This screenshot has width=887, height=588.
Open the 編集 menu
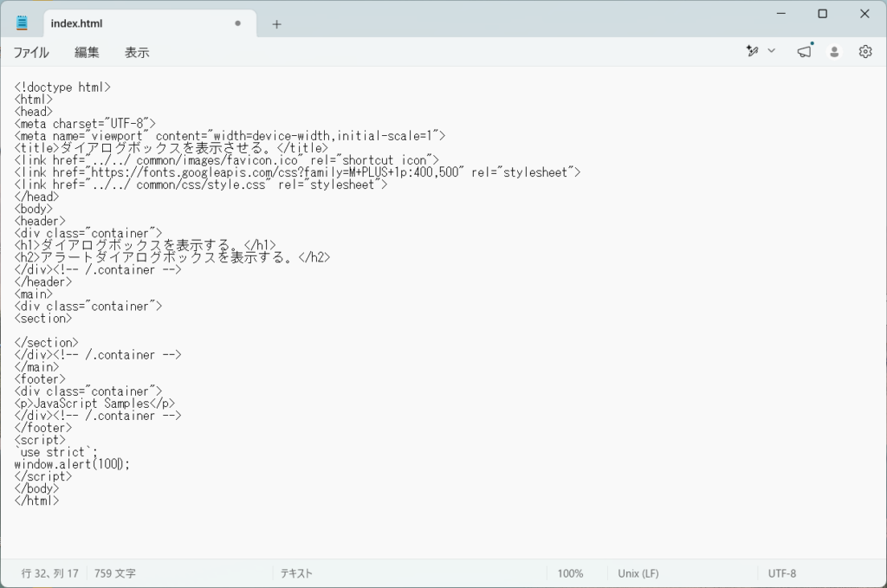87,53
